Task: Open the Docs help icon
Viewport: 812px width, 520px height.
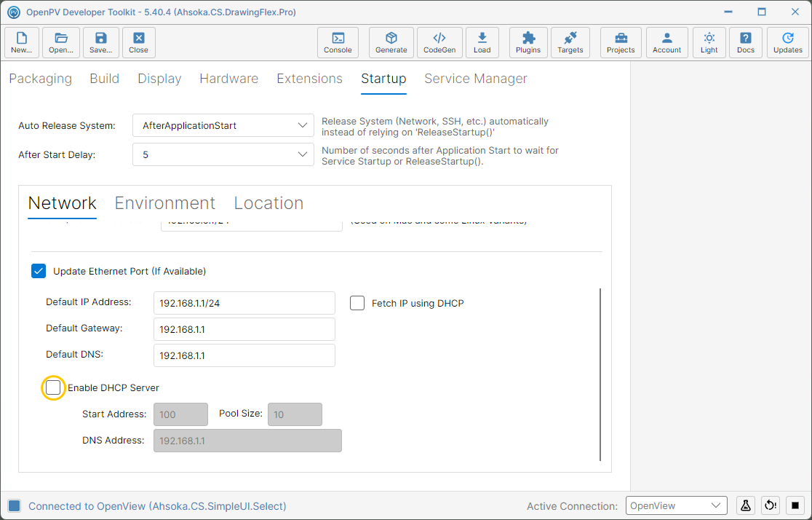Action: tap(746, 42)
